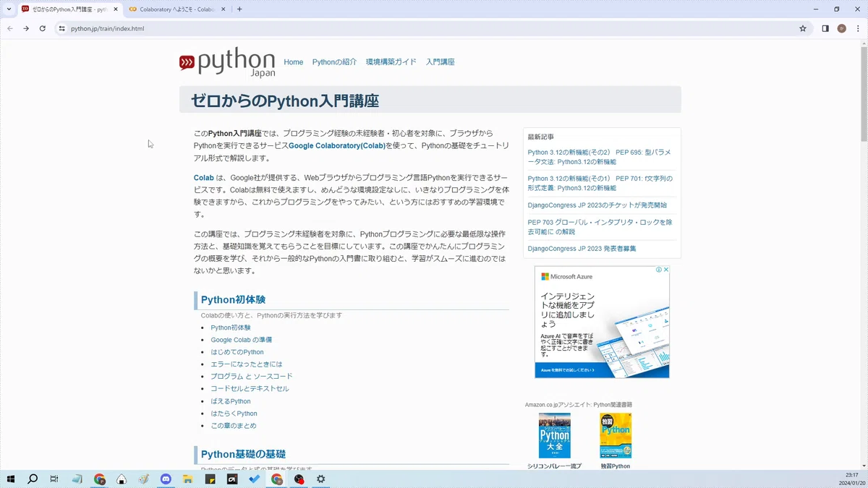Open Task View in the taskbar

click(54, 479)
